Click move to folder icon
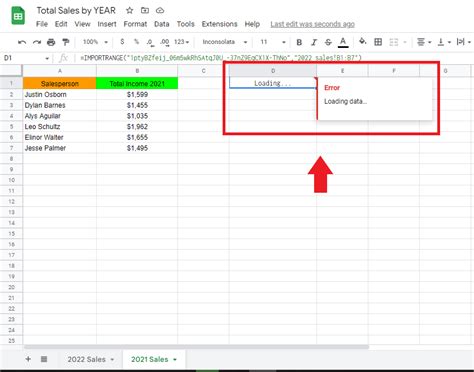This screenshot has height=372, width=474. point(145,10)
